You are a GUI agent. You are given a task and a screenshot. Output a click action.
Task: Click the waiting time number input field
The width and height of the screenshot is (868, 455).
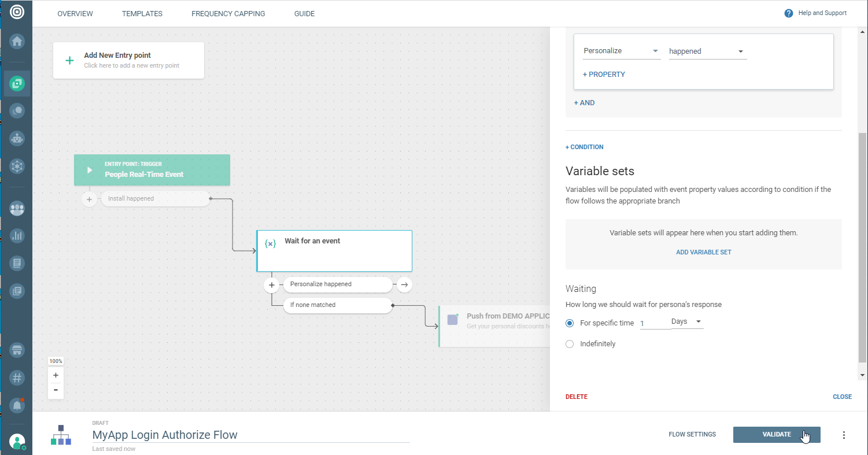tap(655, 323)
